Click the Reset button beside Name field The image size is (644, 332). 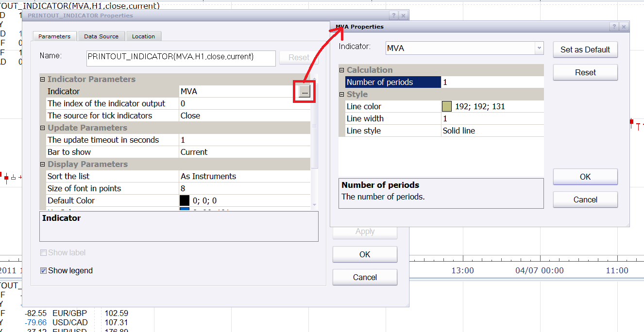coord(299,57)
